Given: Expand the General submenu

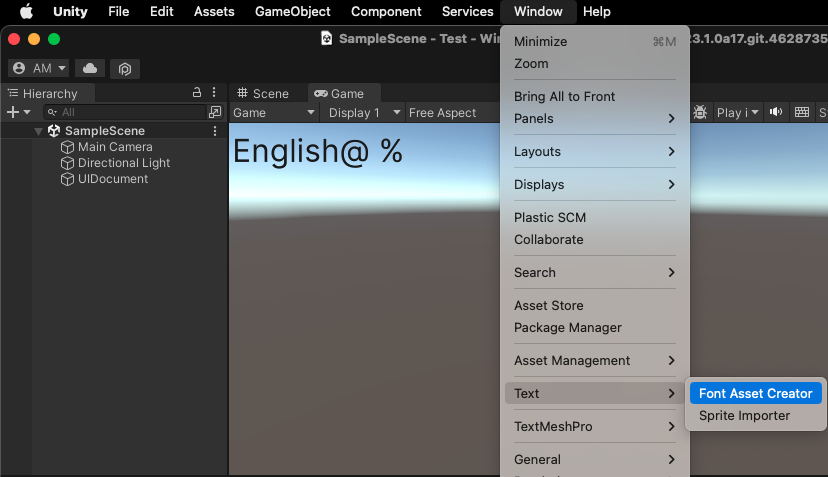Looking at the screenshot, I should (x=595, y=460).
